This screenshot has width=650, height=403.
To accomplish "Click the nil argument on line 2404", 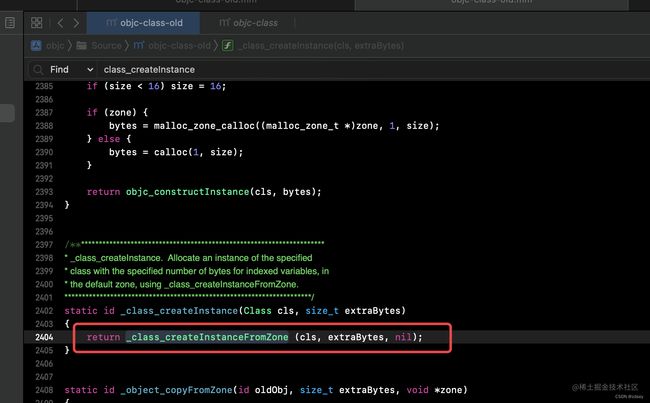I will click(x=403, y=337).
